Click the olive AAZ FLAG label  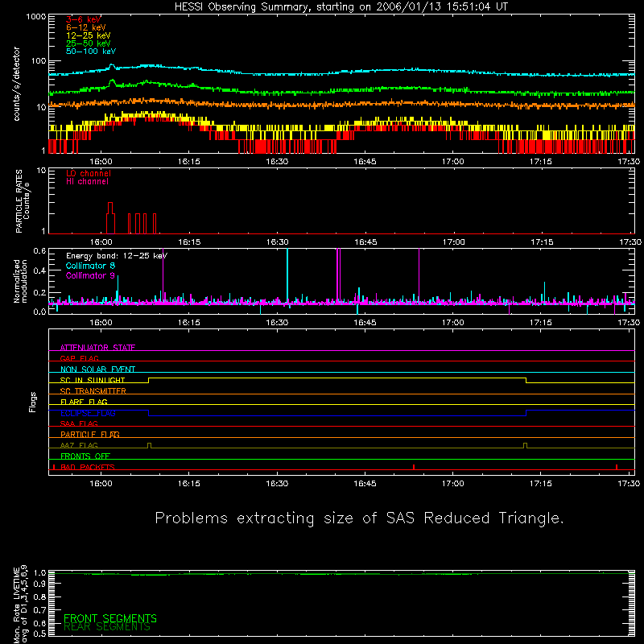pos(79,445)
